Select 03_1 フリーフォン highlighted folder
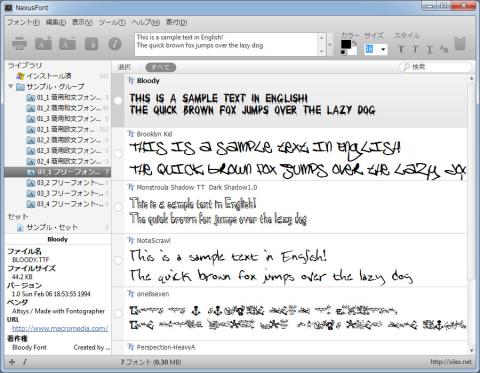480x373 pixels. (x=57, y=172)
